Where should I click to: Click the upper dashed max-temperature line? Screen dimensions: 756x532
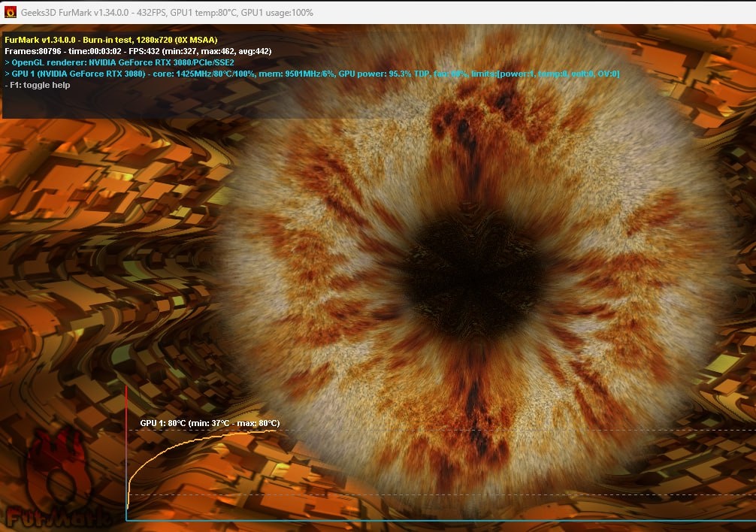pos(526,431)
